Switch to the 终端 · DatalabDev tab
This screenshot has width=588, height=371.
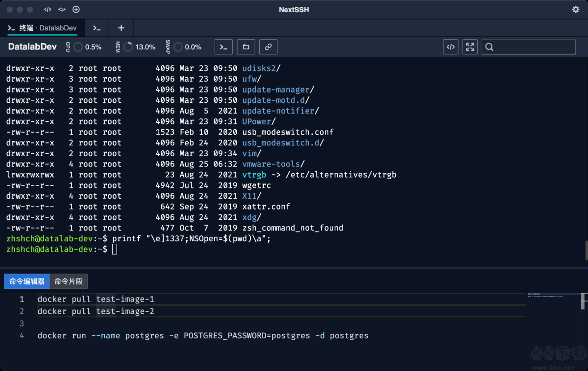pyautogui.click(x=43, y=28)
